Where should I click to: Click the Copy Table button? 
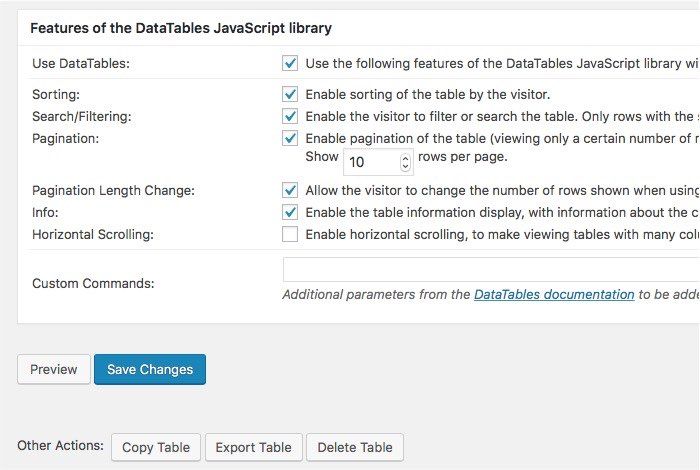coord(156,447)
